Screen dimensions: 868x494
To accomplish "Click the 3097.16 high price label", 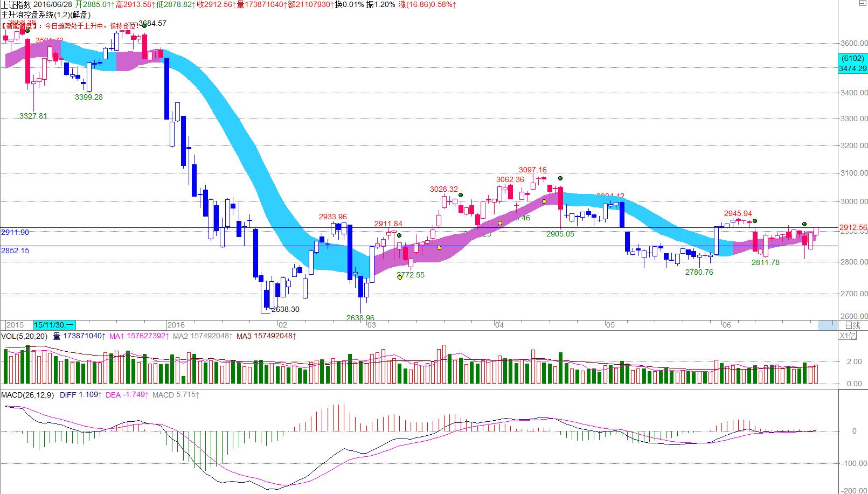I will point(532,170).
